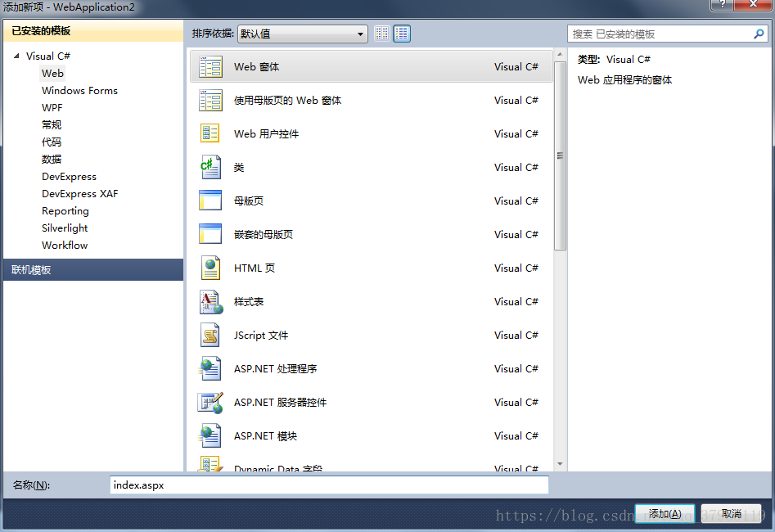Select the Workflow category
Screen dimensions: 775x532
pyautogui.click(x=65, y=246)
